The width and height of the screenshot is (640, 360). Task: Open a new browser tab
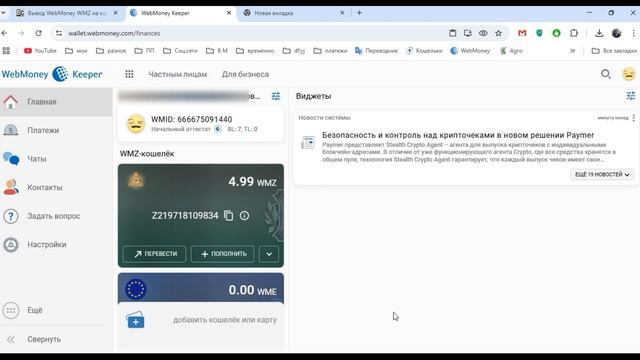pos(359,13)
